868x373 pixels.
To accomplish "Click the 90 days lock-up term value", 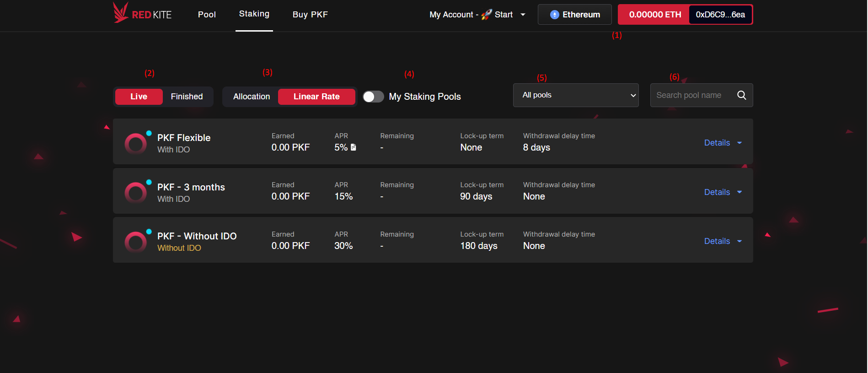I will tap(476, 196).
